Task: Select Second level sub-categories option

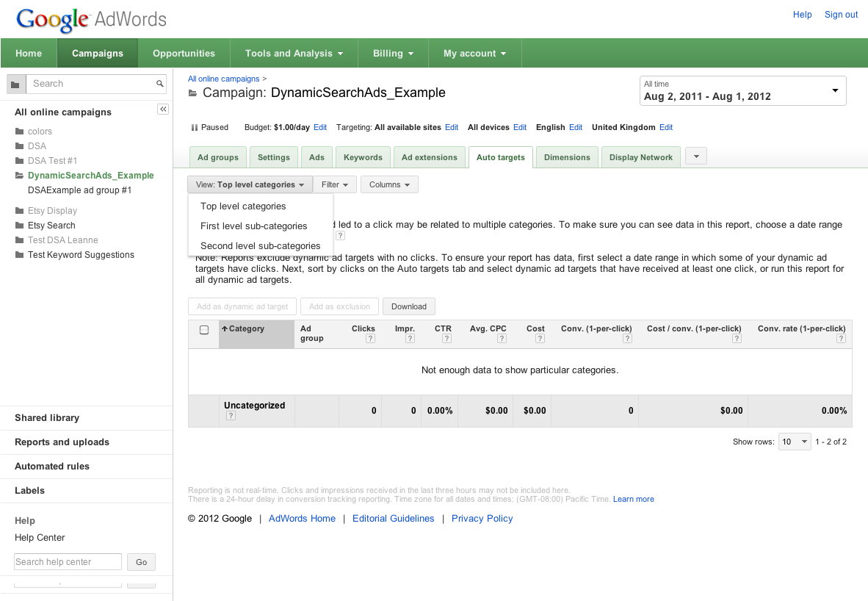Action: point(260,246)
